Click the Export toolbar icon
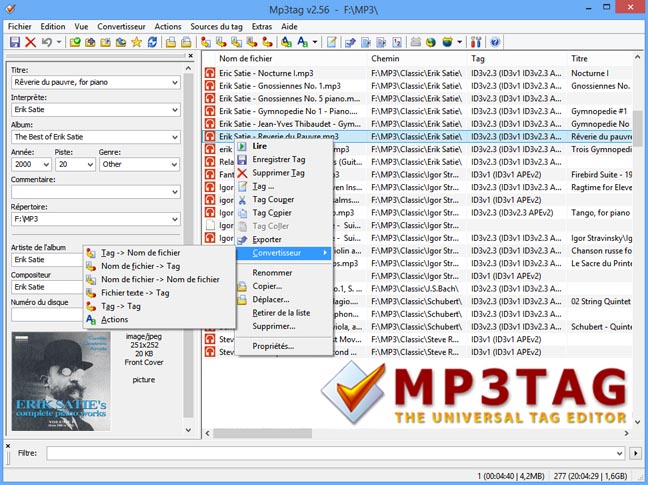The image size is (648, 485). (x=350, y=42)
